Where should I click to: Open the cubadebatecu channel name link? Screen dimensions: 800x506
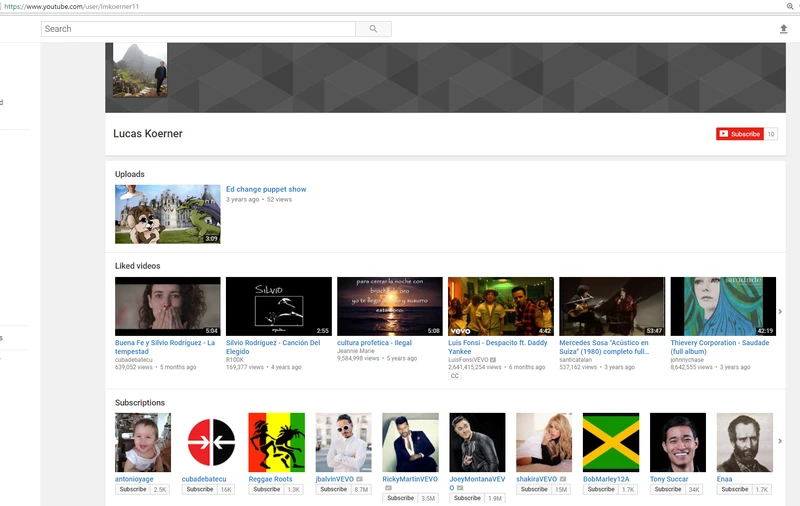[204, 479]
